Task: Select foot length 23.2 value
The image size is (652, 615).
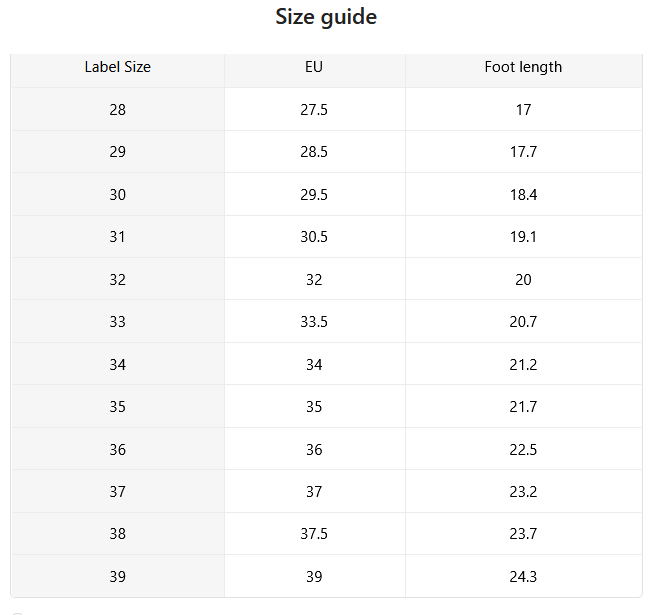Action: coord(523,492)
